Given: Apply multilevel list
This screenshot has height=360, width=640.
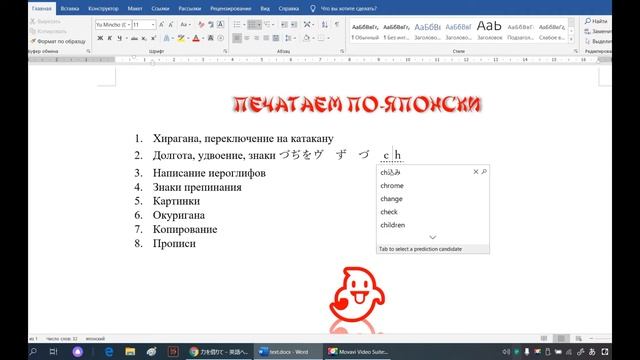Looking at the screenshot, I should tap(267, 24).
